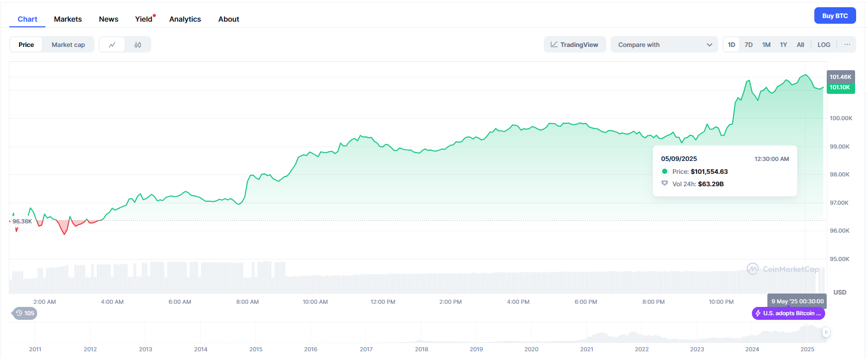Click the 96.38K opening price label
Screen dimensions: 868x358
(x=22, y=221)
